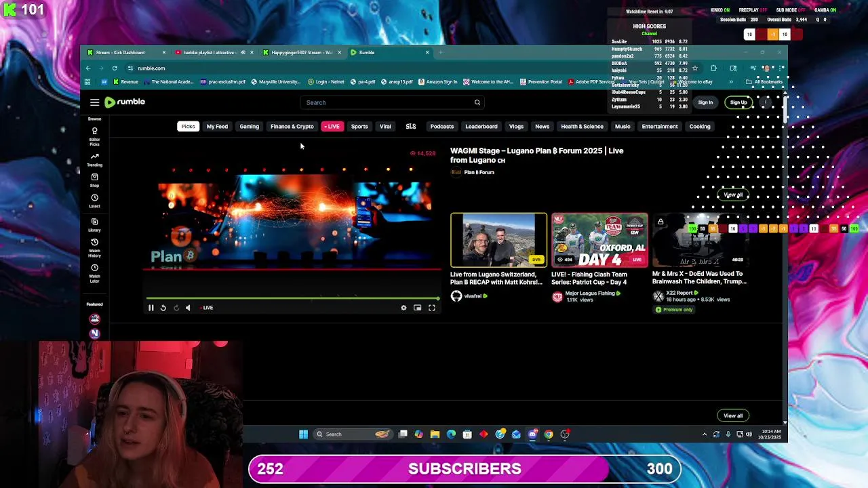868x488 pixels.
Task: Open video player settings gear
Action: click(x=403, y=308)
